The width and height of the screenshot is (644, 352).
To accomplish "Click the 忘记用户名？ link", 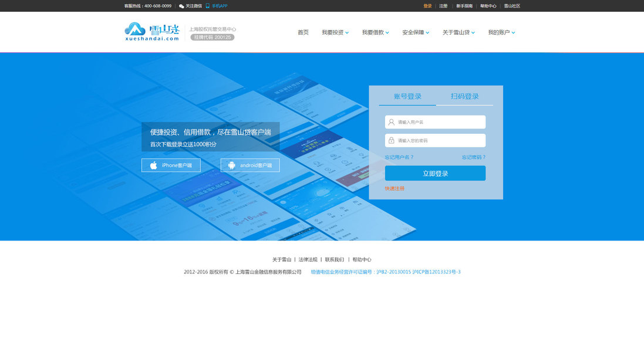I will 399,157.
